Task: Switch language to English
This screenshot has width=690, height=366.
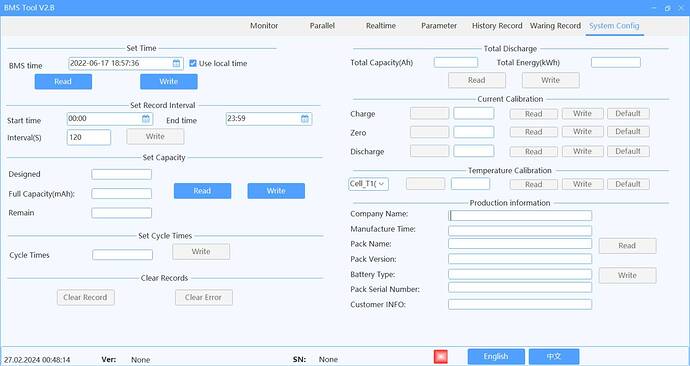Action: [496, 357]
